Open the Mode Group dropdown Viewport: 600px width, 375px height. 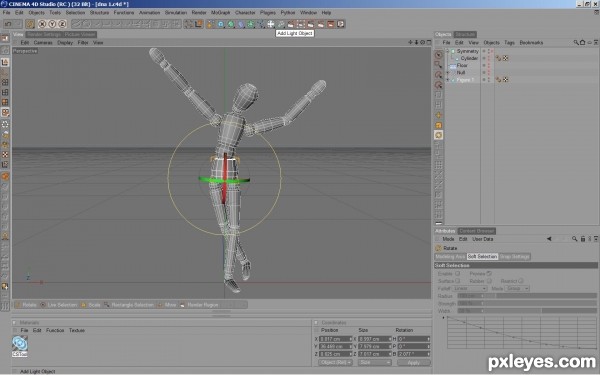(x=517, y=288)
